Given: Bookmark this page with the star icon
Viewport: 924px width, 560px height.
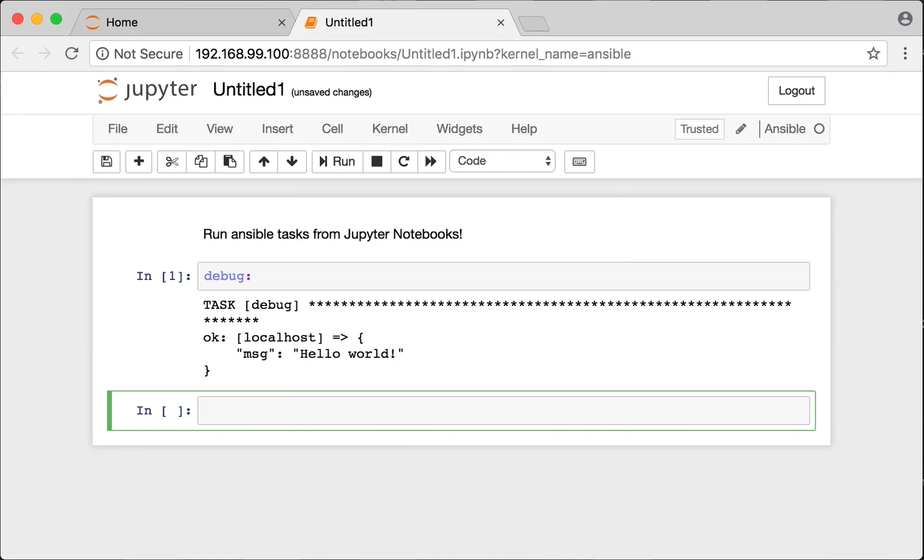Looking at the screenshot, I should 874,53.
